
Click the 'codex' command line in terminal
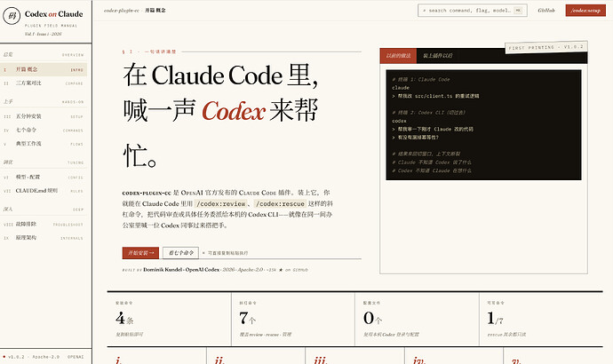tap(399, 121)
